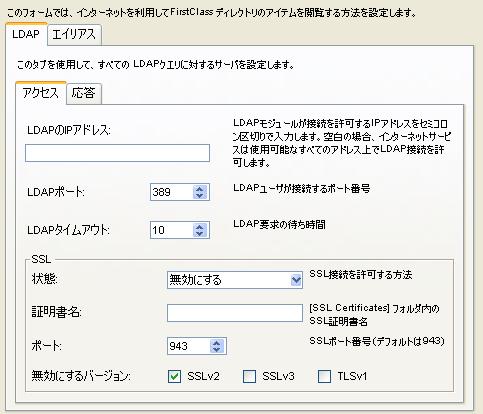This screenshot has height=414, width=483.
Task: Enable the TLSv1 checkbox
Action: tap(324, 377)
